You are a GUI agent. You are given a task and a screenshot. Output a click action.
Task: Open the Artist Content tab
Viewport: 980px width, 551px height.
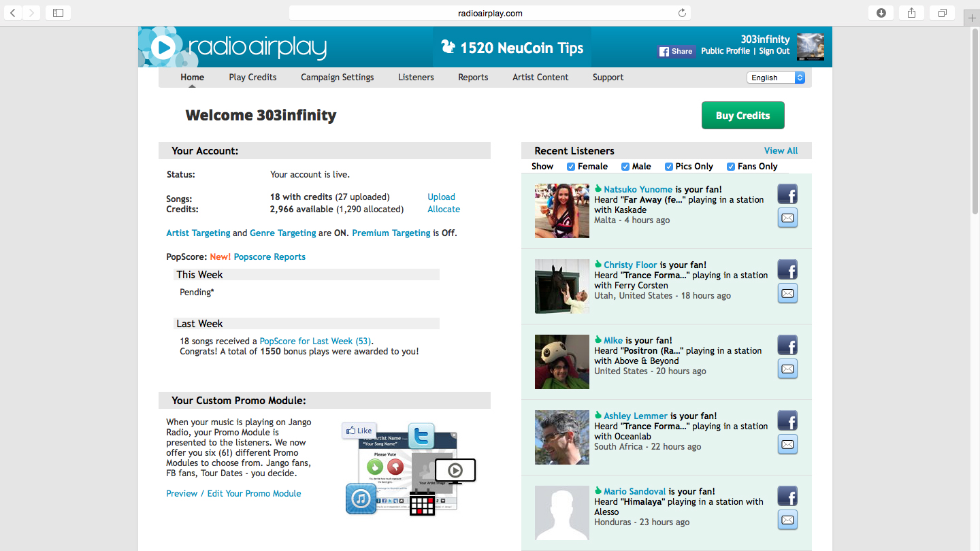(x=540, y=77)
